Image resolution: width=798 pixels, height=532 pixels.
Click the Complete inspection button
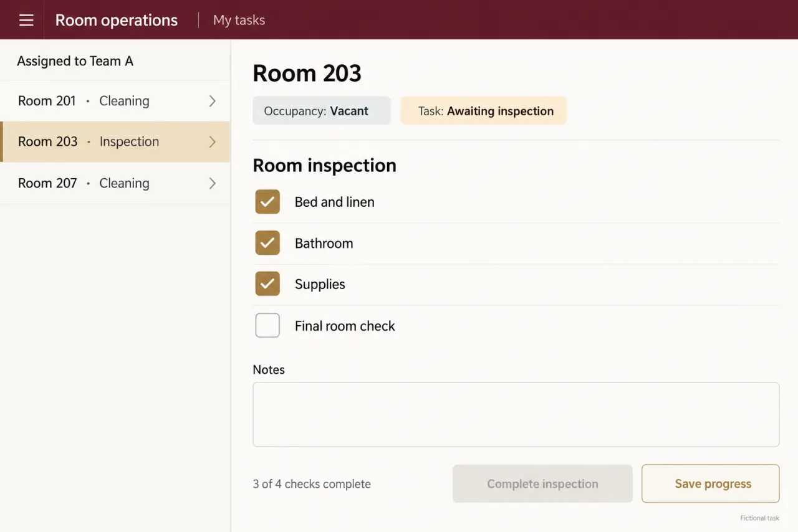[542, 483]
